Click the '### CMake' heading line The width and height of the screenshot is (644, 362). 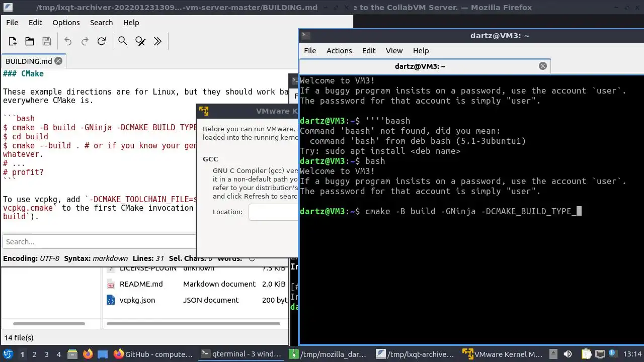[23, 74]
